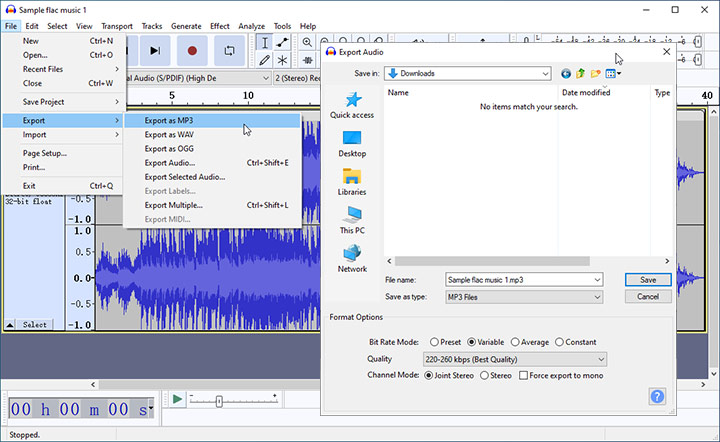The height and width of the screenshot is (442, 720).
Task: Open the export dialog help icon
Action: click(657, 396)
